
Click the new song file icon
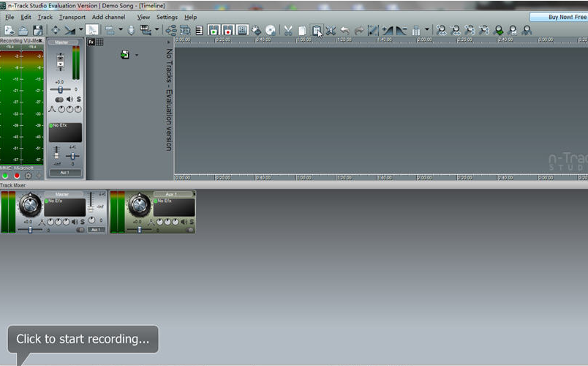pos(9,31)
